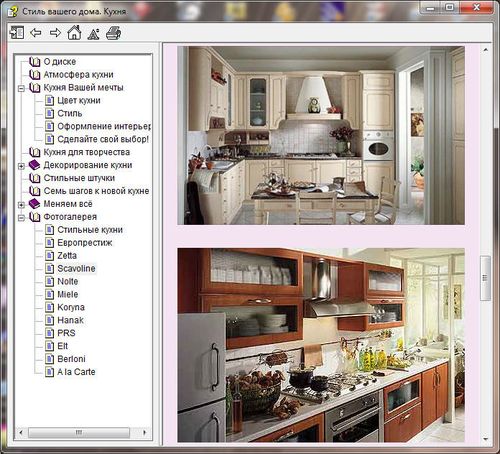Expand the Декорирование кухни tree node

tap(21, 166)
